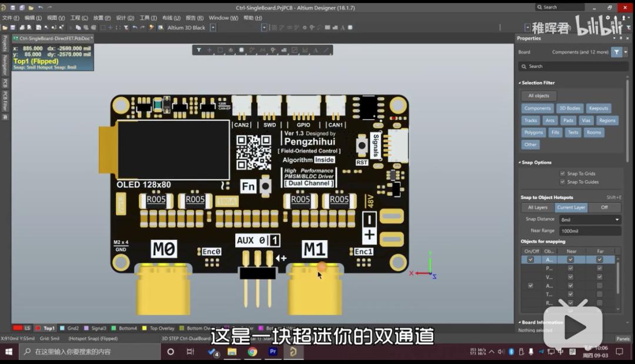This screenshot has width=635, height=364.
Task: Click the bar chart icon in floating toolbar
Action: click(x=284, y=50)
